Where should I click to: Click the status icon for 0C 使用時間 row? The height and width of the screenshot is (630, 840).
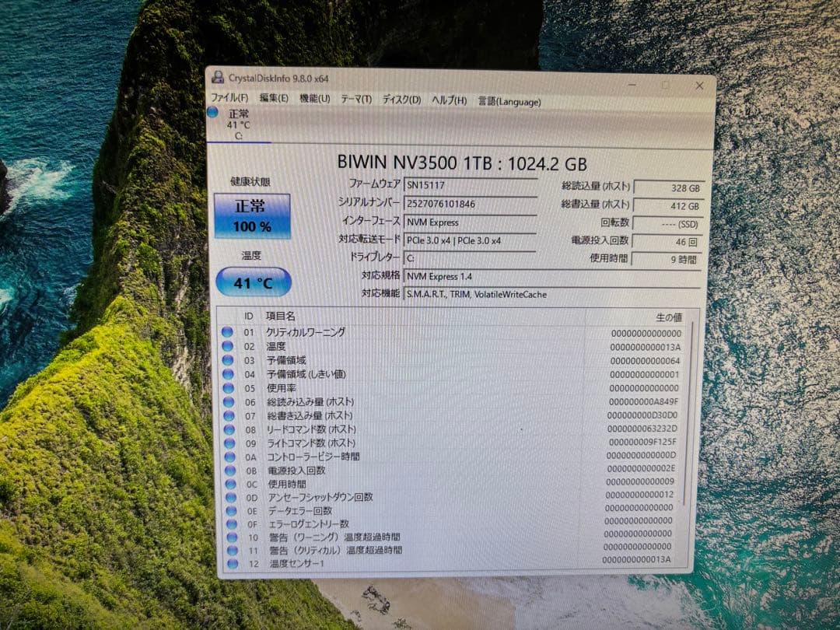[231, 485]
